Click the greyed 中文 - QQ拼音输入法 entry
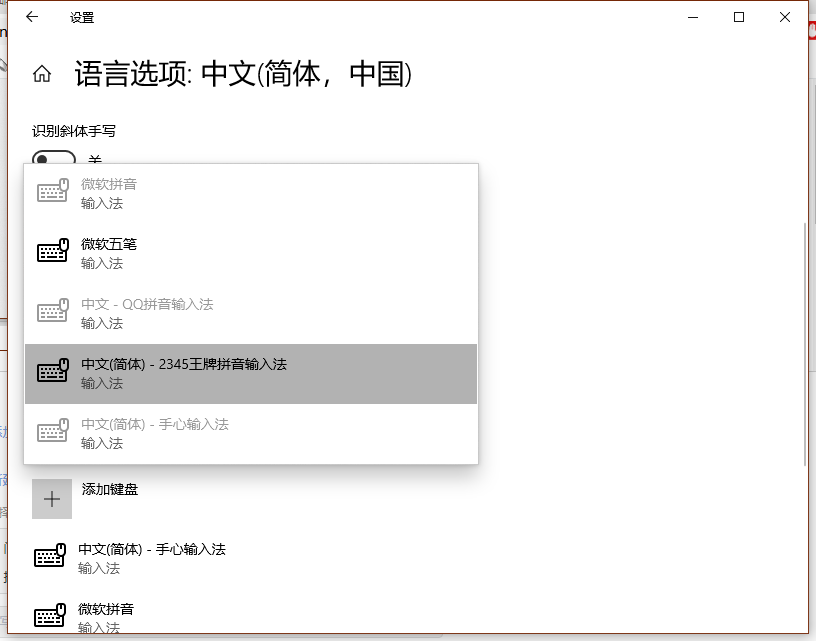This screenshot has height=641, width=816. pyautogui.click(x=251, y=313)
